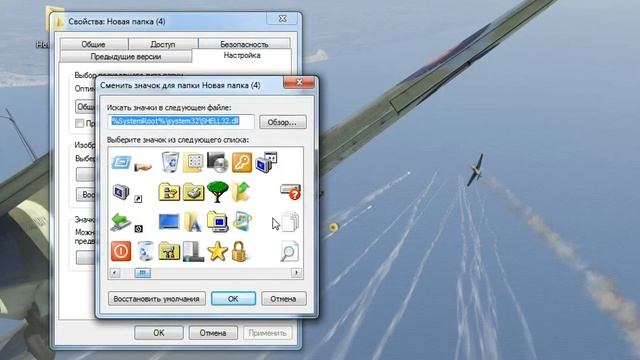Select the scheduled tasks folder icon
The height and width of the screenshot is (360, 640).
coord(169,251)
